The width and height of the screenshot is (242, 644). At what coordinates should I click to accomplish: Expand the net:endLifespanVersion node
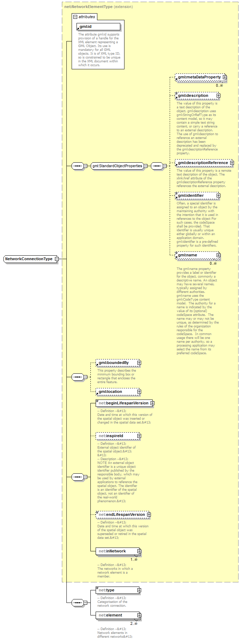(x=149, y=515)
